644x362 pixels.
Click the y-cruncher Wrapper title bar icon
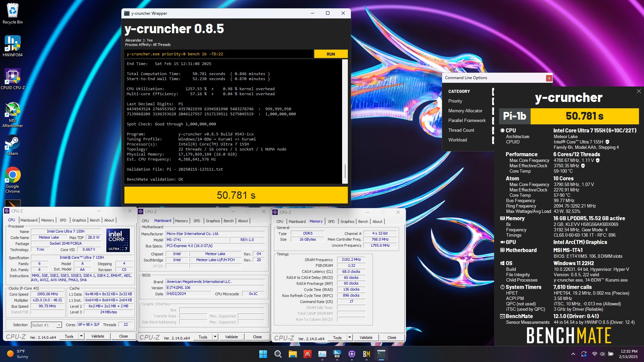tap(127, 13)
